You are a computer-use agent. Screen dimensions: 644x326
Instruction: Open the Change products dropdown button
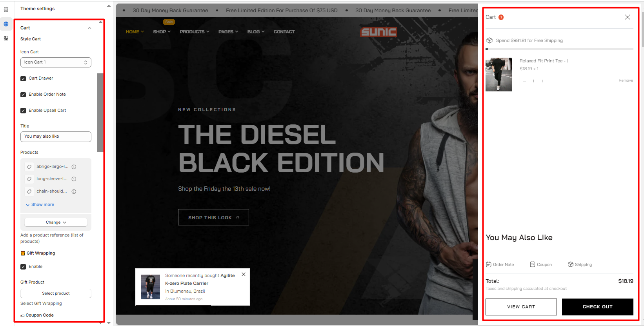pos(56,222)
